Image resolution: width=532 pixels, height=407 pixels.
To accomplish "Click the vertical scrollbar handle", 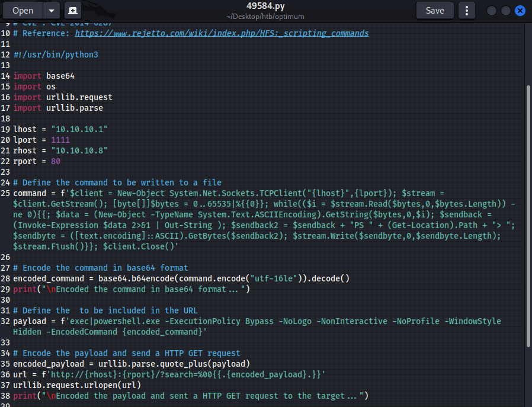I will tap(528, 216).
